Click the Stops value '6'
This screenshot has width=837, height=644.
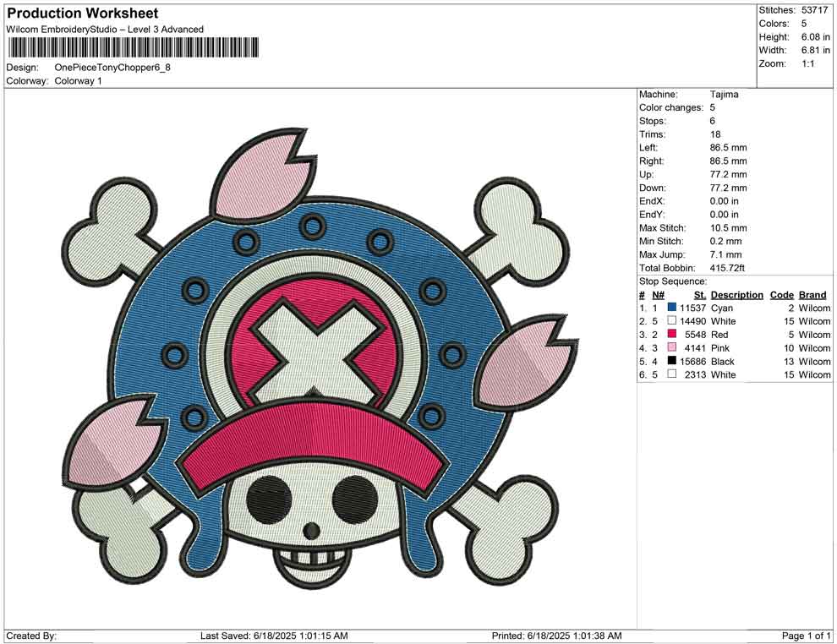click(713, 121)
